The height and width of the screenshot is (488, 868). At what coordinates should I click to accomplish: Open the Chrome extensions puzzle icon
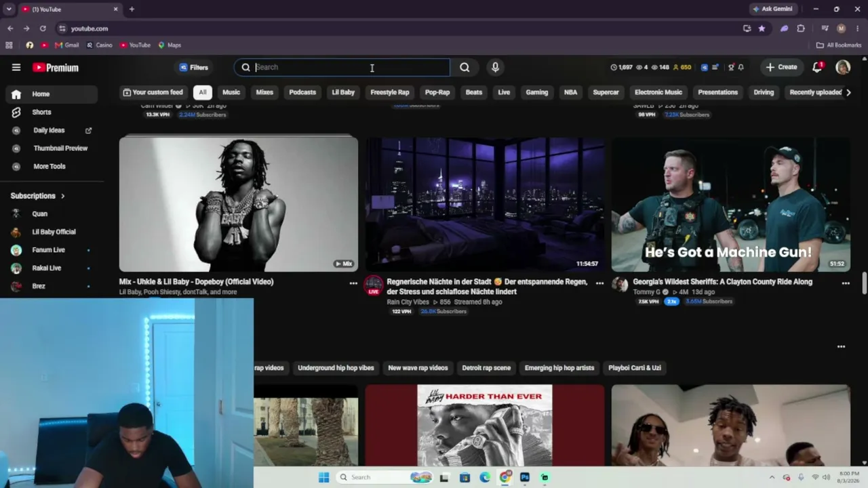coord(801,28)
